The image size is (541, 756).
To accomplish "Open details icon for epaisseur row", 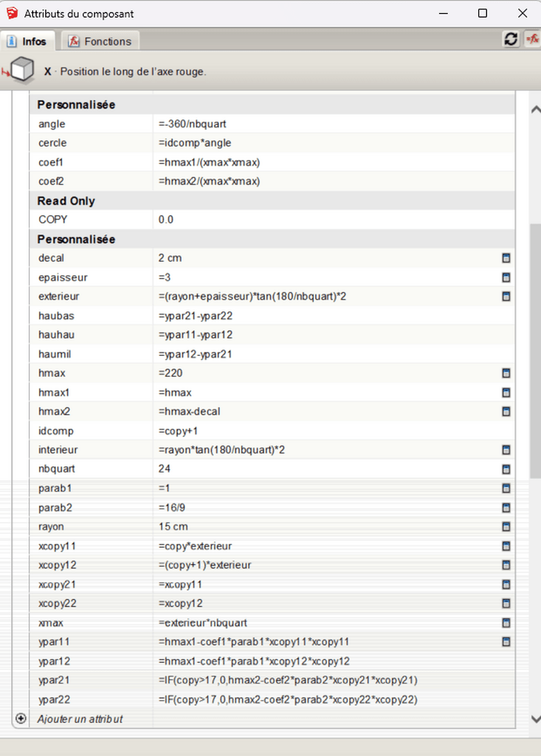I will tap(506, 278).
